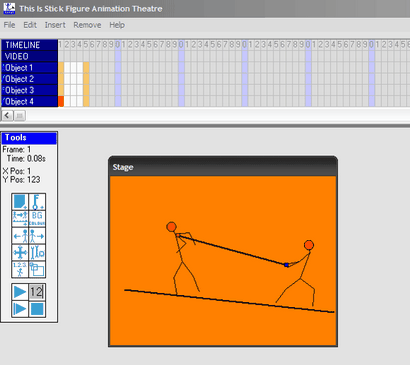
Task: Open the File menu
Action: (9, 25)
